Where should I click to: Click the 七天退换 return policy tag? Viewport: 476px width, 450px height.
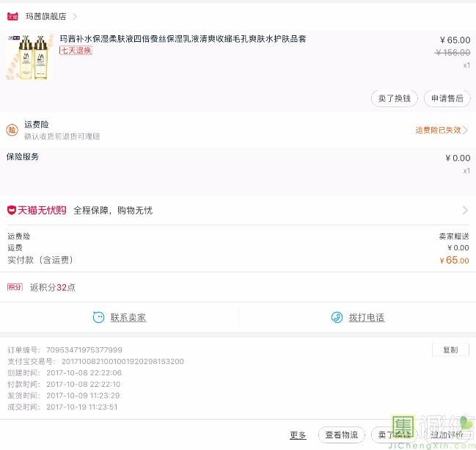coord(76,51)
